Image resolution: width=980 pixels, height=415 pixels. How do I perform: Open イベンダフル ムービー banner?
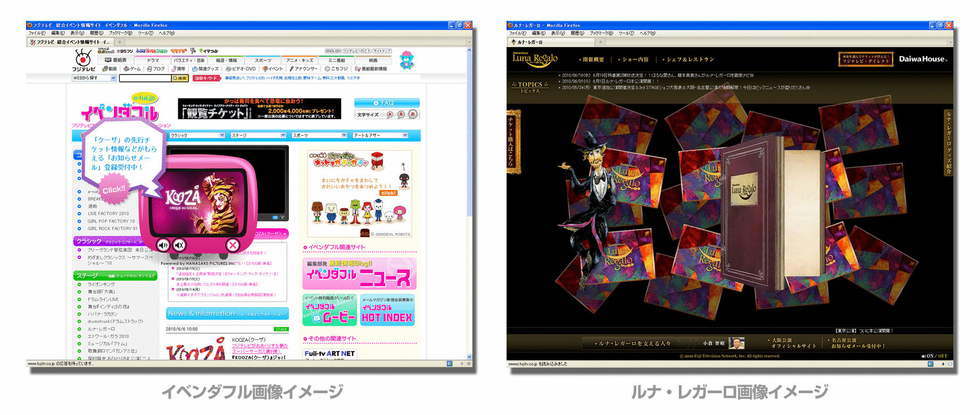click(x=330, y=310)
